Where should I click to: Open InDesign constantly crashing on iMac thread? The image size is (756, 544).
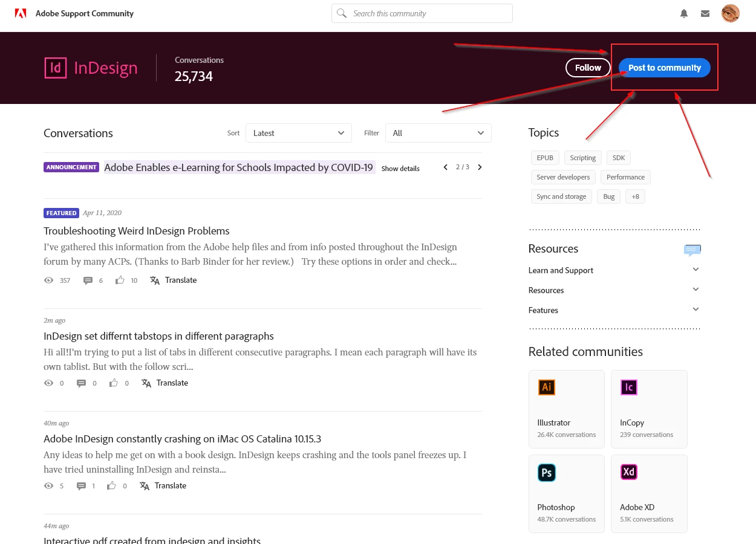(x=182, y=439)
